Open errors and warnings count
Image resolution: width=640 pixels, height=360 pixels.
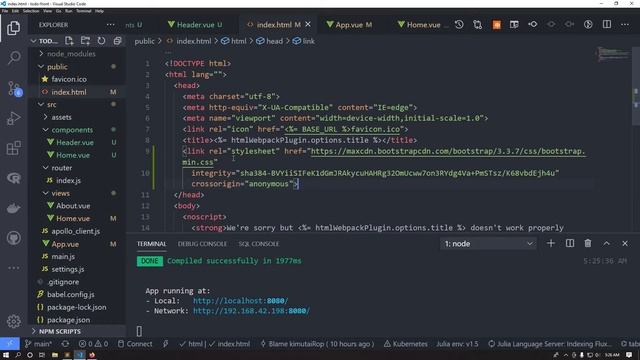93,344
